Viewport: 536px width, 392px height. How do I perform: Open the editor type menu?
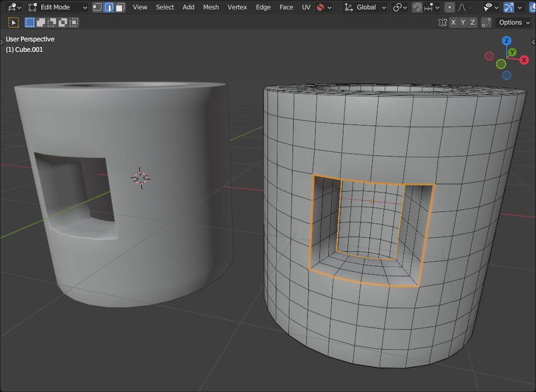(14, 7)
